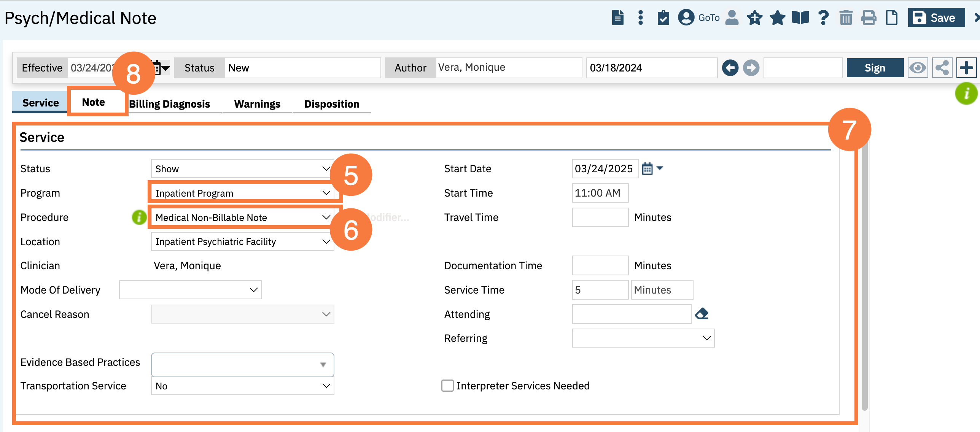The image size is (980, 432).
Task: Open the Start Date calendar picker icon
Action: [x=647, y=168]
